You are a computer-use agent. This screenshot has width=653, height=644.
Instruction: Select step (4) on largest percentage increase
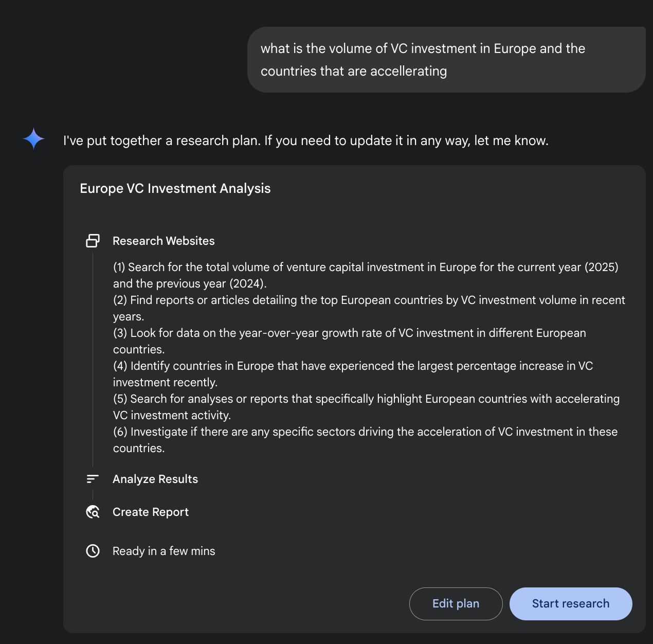pos(352,373)
